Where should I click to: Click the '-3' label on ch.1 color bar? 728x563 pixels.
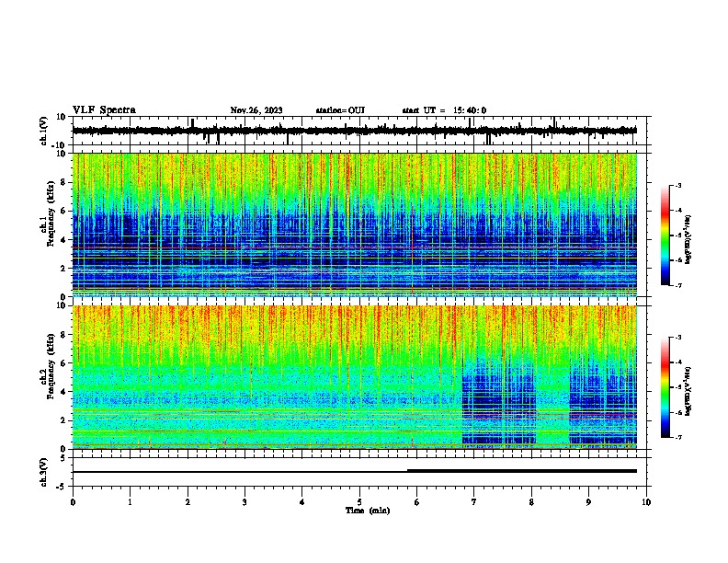tap(678, 186)
